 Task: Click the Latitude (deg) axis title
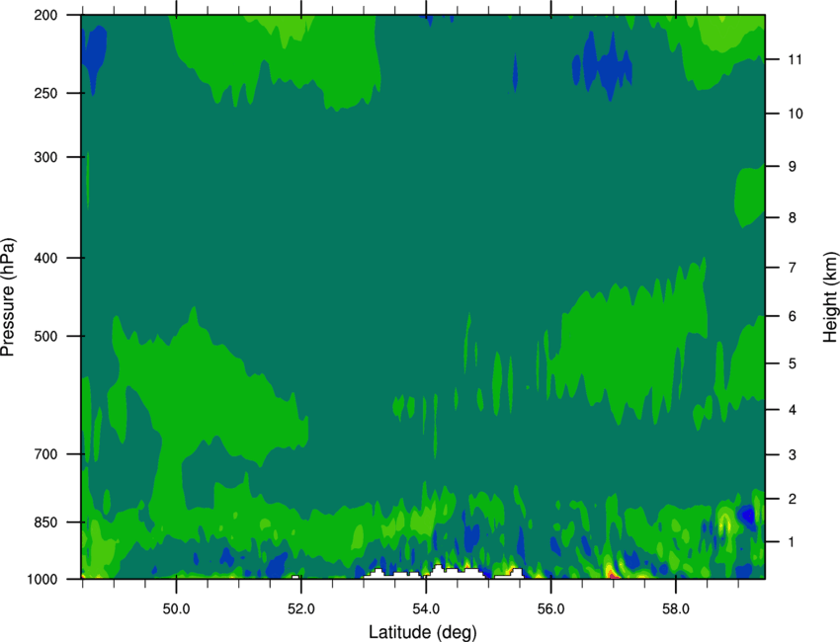click(423, 632)
